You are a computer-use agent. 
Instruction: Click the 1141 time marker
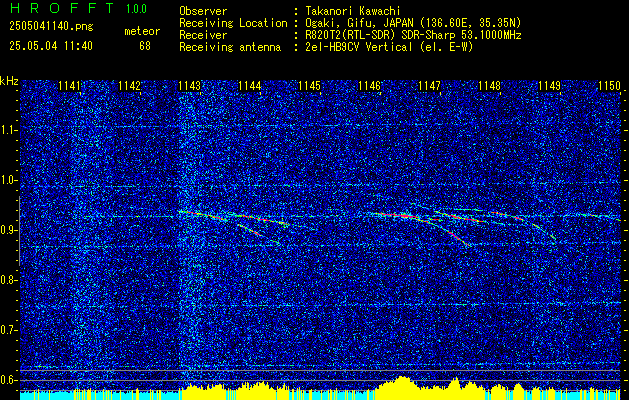pyautogui.click(x=69, y=86)
